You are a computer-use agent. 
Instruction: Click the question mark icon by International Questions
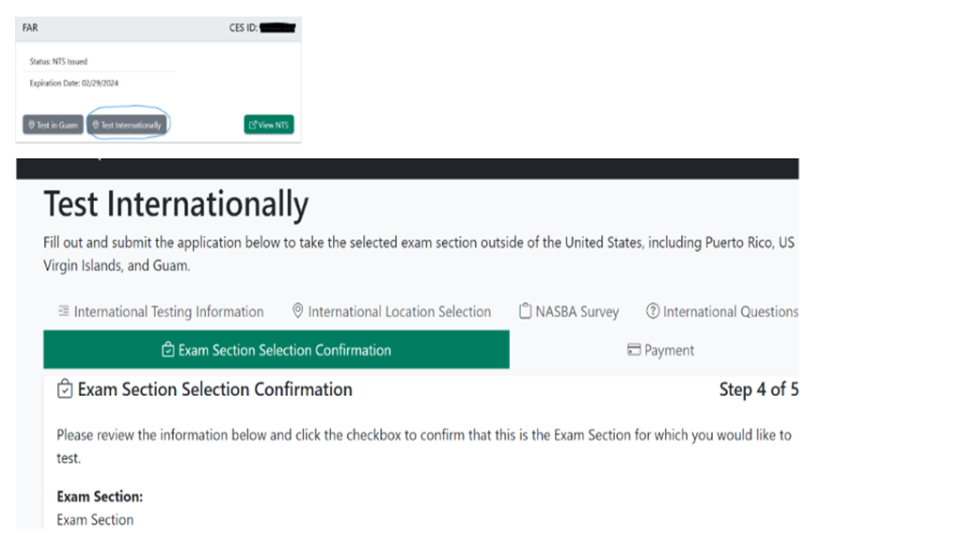tap(653, 311)
